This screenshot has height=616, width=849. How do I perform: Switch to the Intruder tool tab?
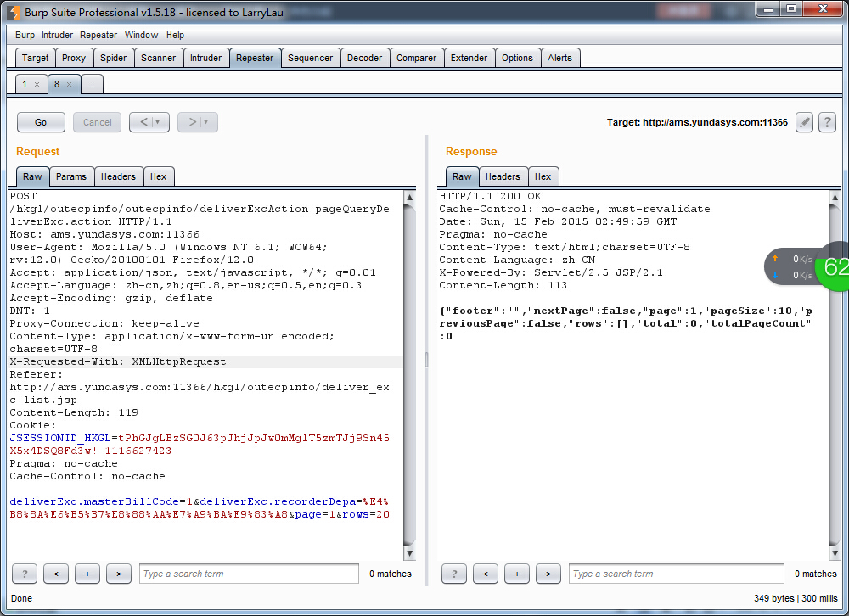[x=205, y=58]
